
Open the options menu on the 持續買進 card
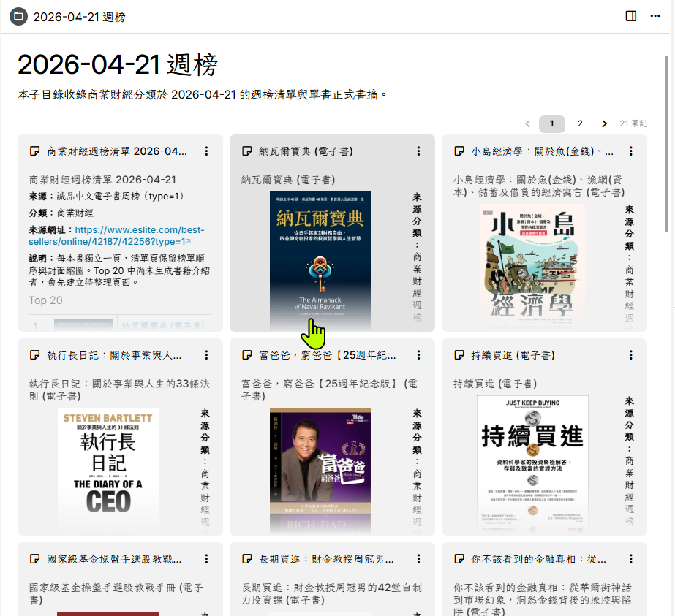coord(631,355)
